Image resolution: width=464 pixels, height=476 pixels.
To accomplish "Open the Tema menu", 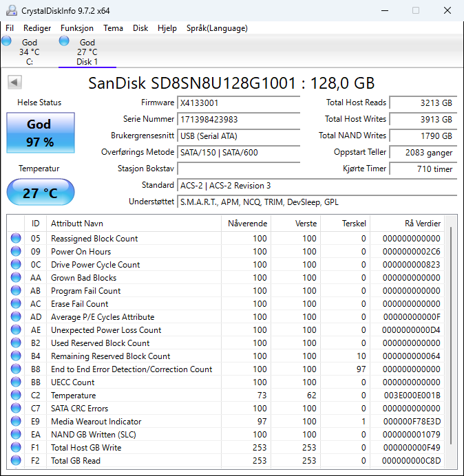I will pos(113,28).
